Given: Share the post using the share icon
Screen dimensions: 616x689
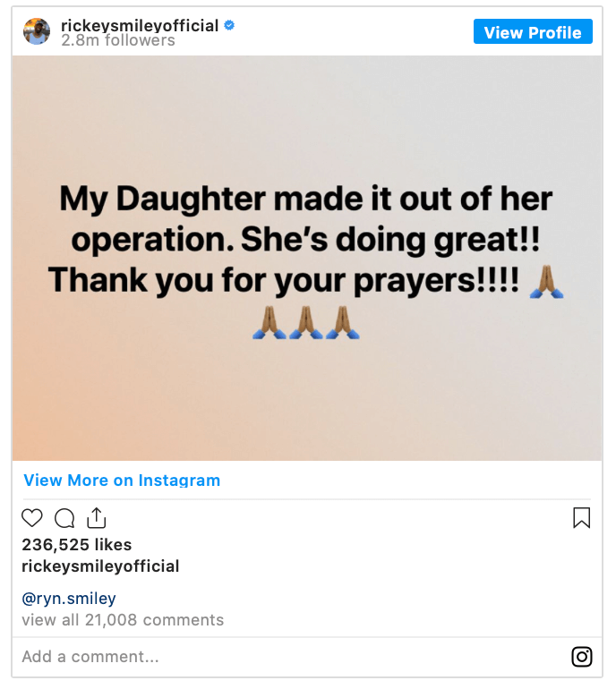Looking at the screenshot, I should [x=96, y=518].
